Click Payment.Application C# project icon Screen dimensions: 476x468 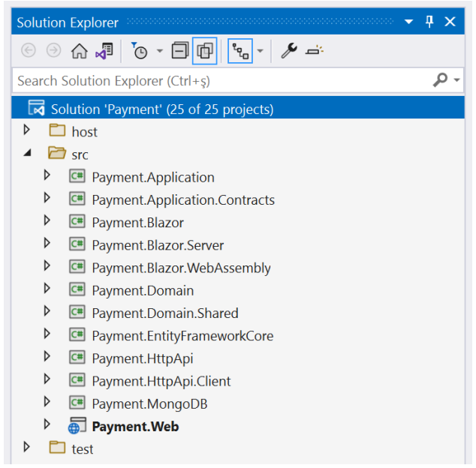[77, 176]
